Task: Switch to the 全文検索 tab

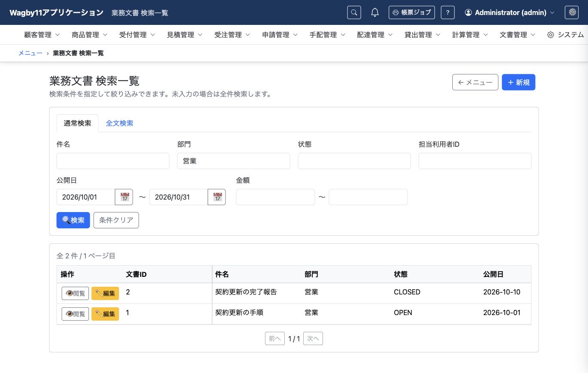Action: coord(119,123)
